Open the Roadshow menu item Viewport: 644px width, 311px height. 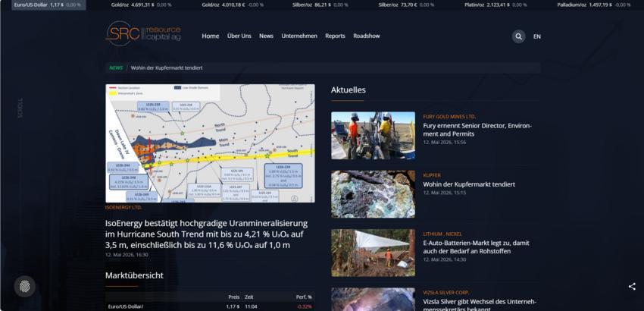click(x=367, y=36)
